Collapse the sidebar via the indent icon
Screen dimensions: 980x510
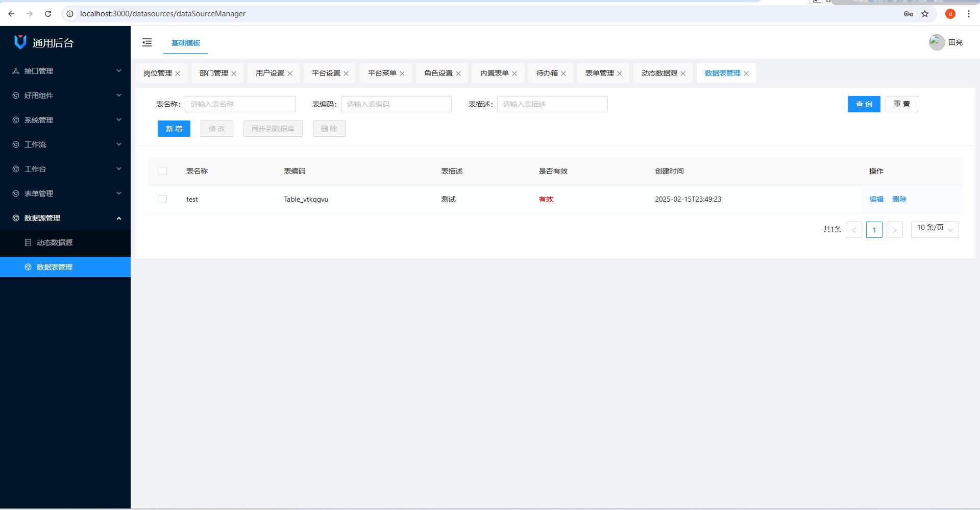(147, 42)
